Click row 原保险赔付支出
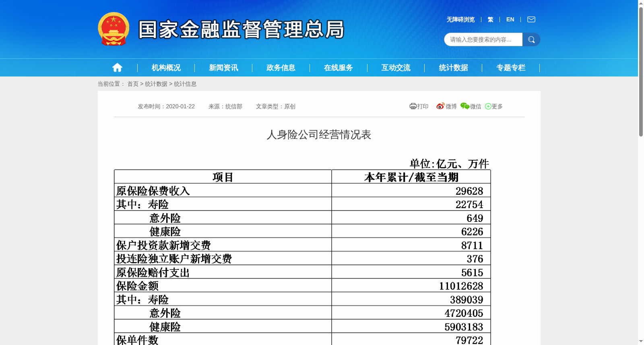The height and width of the screenshot is (345, 644). (153, 273)
